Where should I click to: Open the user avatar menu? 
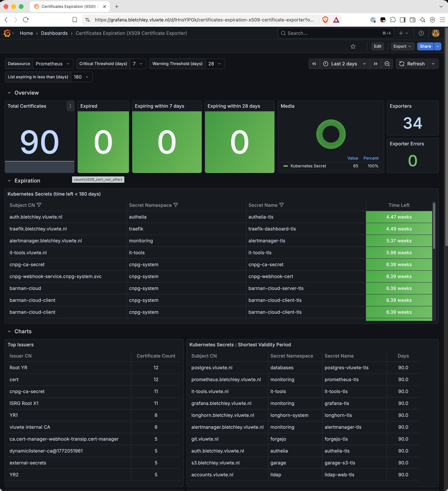(436, 33)
